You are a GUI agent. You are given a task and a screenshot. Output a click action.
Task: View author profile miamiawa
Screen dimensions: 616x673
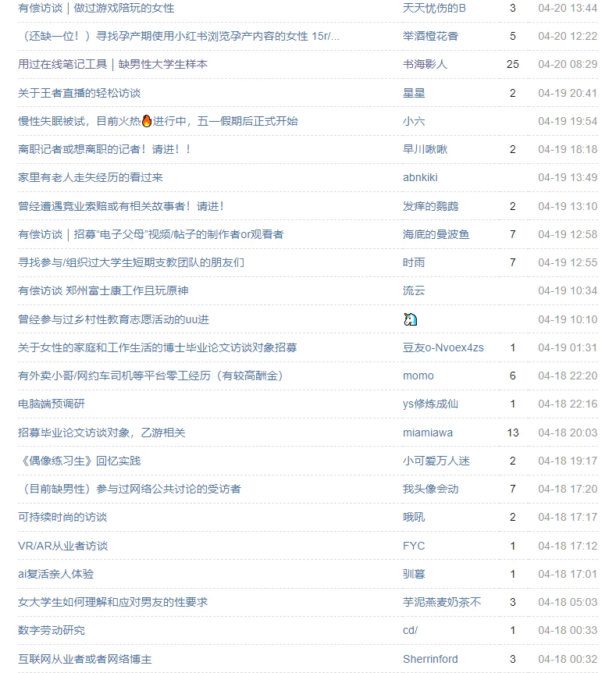click(x=428, y=433)
